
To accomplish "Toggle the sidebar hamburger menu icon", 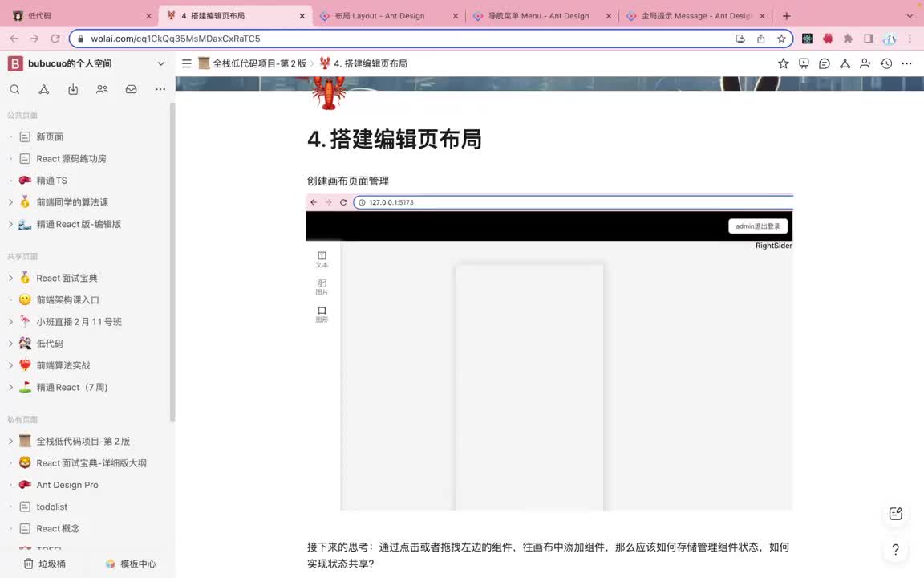I will click(x=187, y=63).
